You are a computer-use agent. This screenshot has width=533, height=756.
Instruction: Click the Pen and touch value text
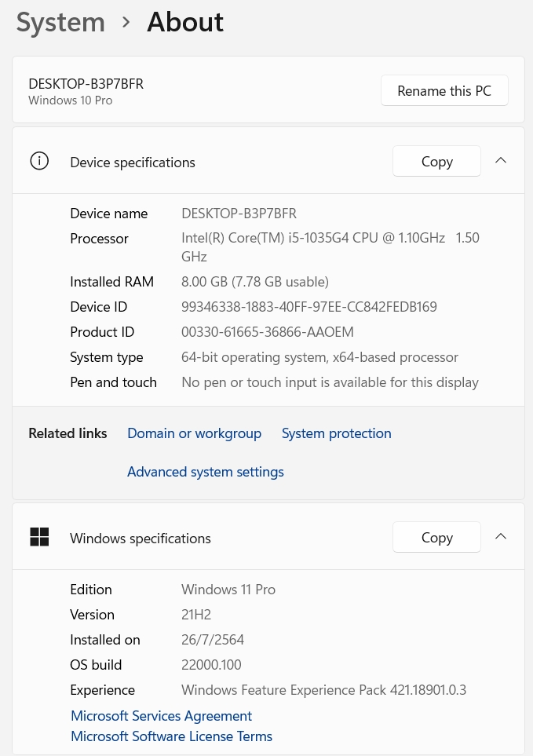pyautogui.click(x=330, y=382)
